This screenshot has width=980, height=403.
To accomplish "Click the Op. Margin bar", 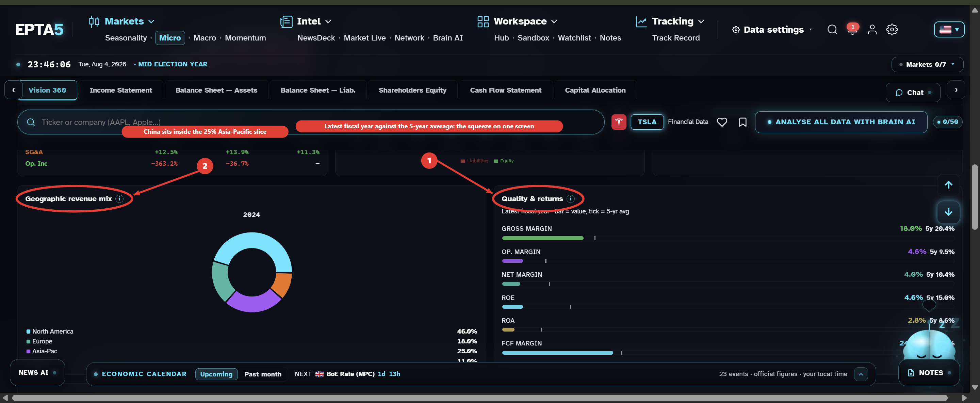I will [728, 261].
